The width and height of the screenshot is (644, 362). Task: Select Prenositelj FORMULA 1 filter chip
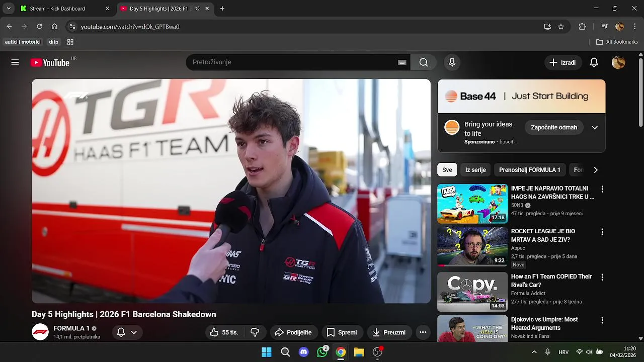coord(529,170)
